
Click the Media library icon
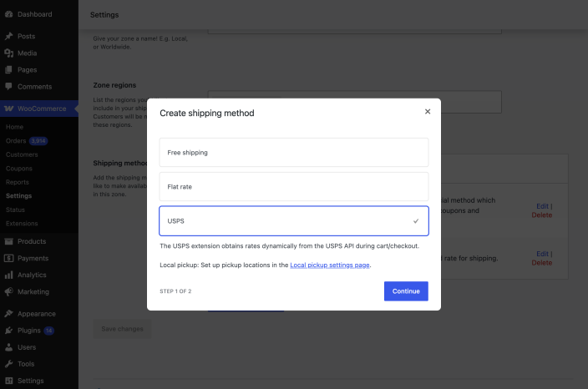point(9,53)
